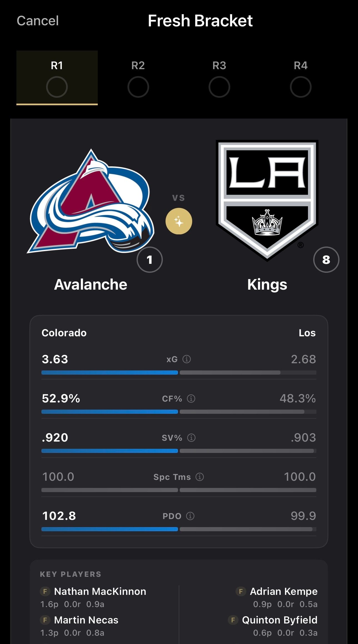Open the CF% info tooltip icon
358x644 pixels.
pos(191,399)
